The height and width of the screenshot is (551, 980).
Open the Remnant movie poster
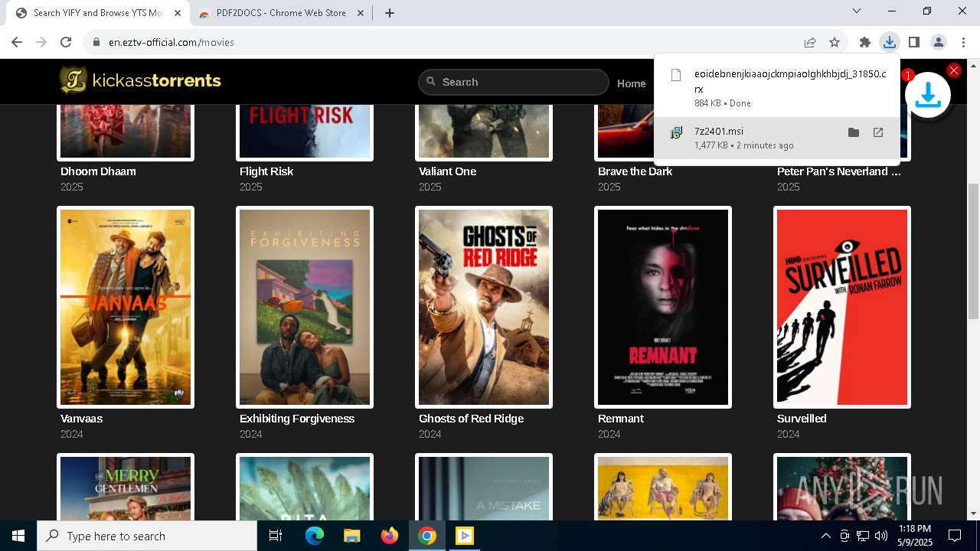click(663, 307)
